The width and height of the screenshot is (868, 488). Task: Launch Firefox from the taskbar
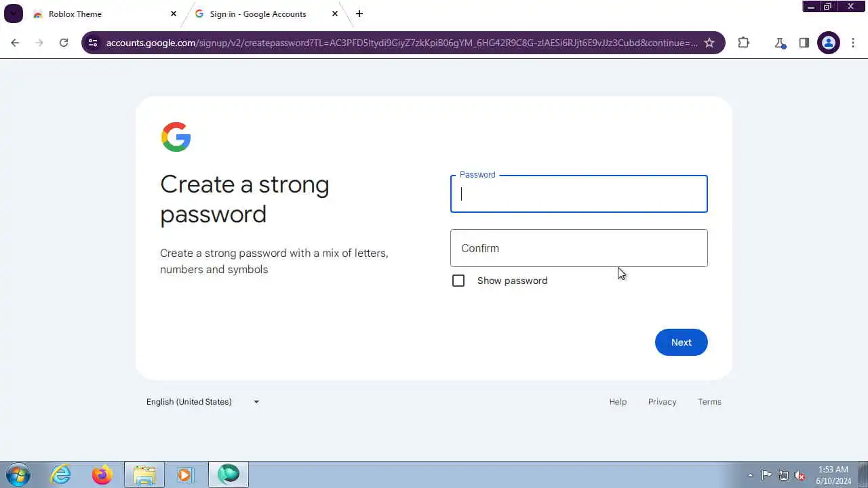pyautogui.click(x=102, y=474)
